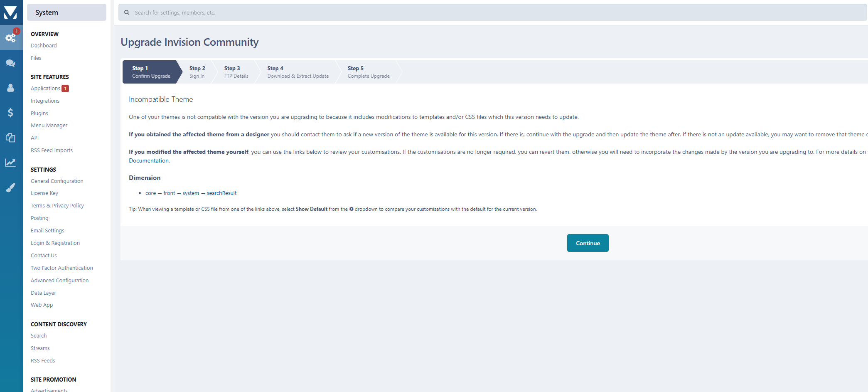
Task: Open the Members person icon
Action: click(10, 88)
